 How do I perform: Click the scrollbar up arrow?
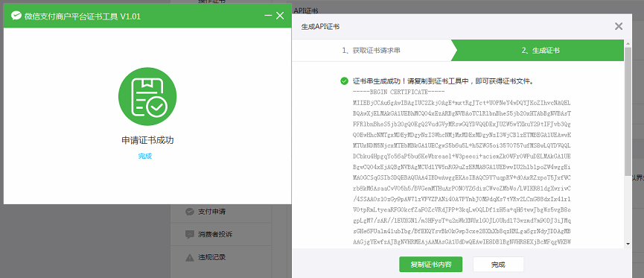[628, 43]
